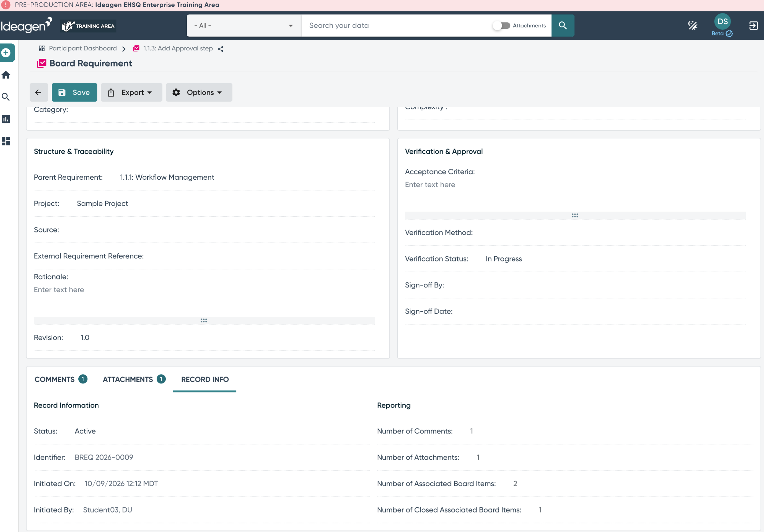
Task: Click the Sign-off Date field
Action: (x=575, y=311)
